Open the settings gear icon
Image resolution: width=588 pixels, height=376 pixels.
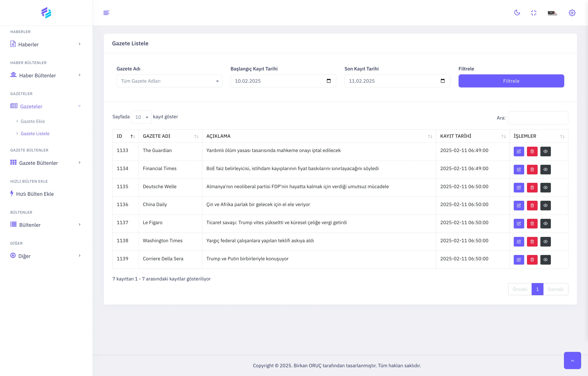(x=572, y=13)
